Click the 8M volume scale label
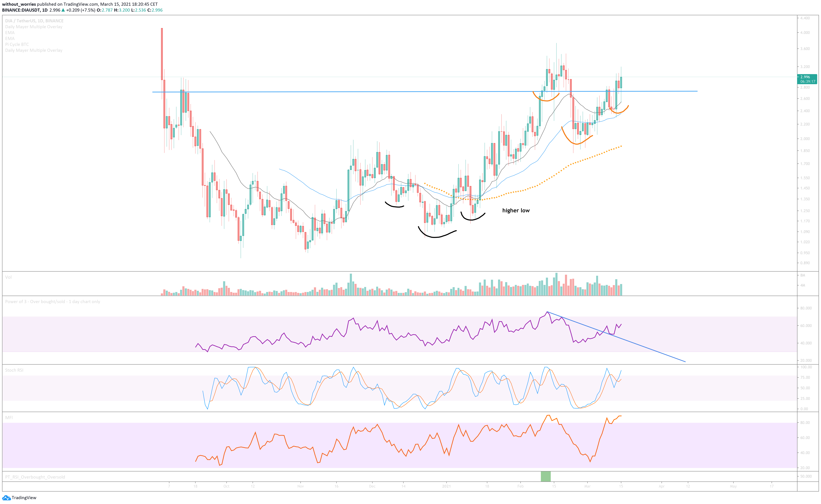Viewport: 821px width, 504px height. pos(803,275)
